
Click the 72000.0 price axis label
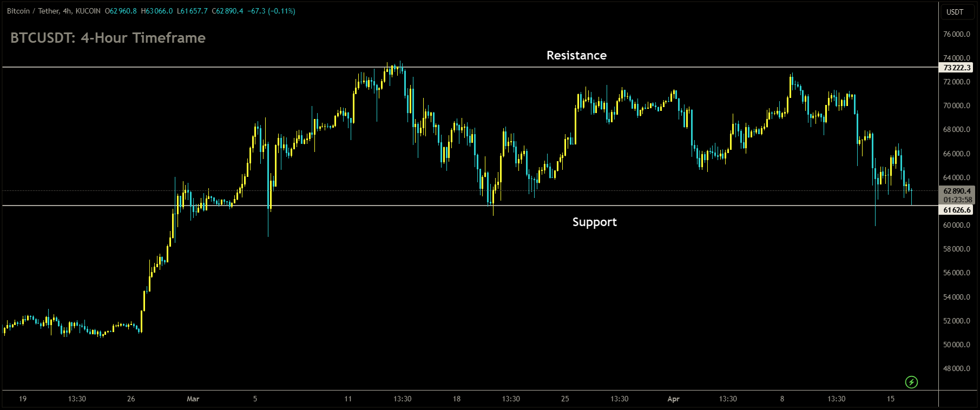coord(957,82)
